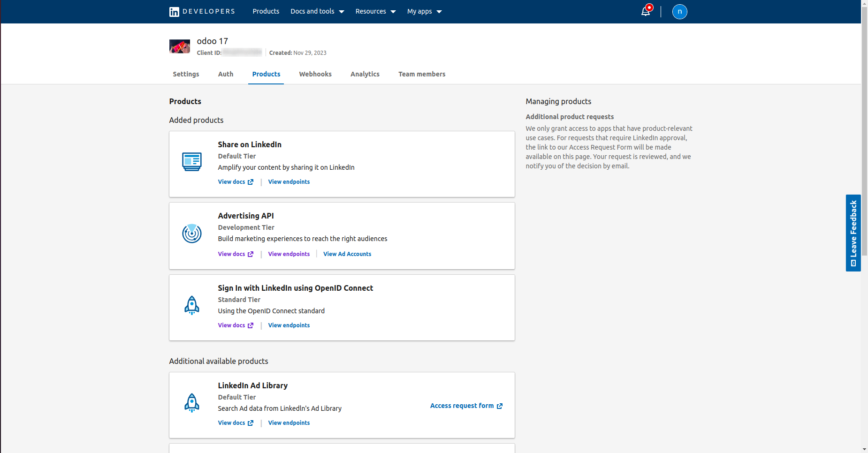This screenshot has width=868, height=453.
Task: Click the Share on LinkedIn product icon
Action: [192, 162]
